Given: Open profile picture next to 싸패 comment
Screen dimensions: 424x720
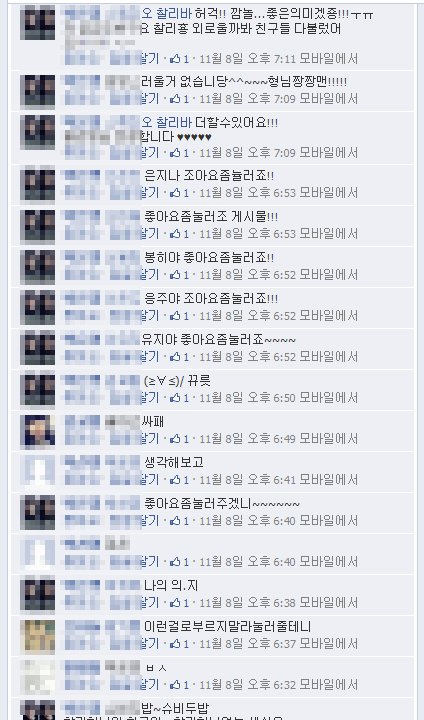Looking at the screenshot, I should coord(38,431).
